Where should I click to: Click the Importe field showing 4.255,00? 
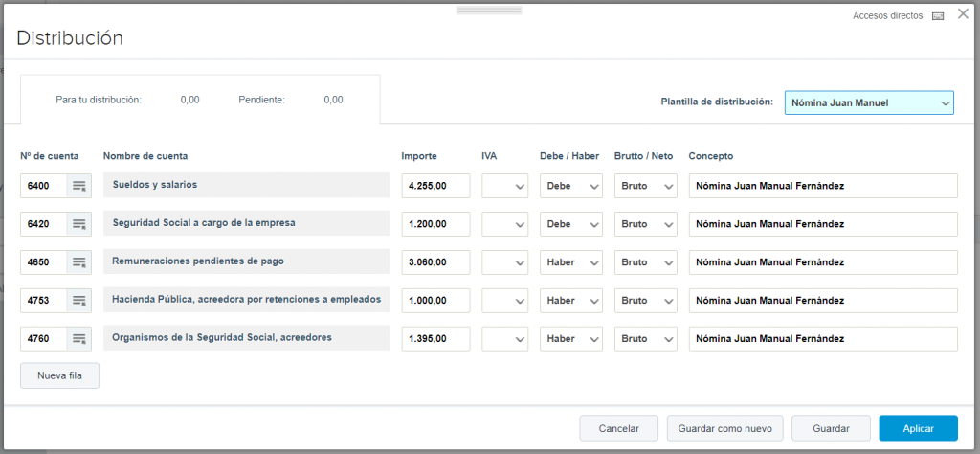click(435, 186)
